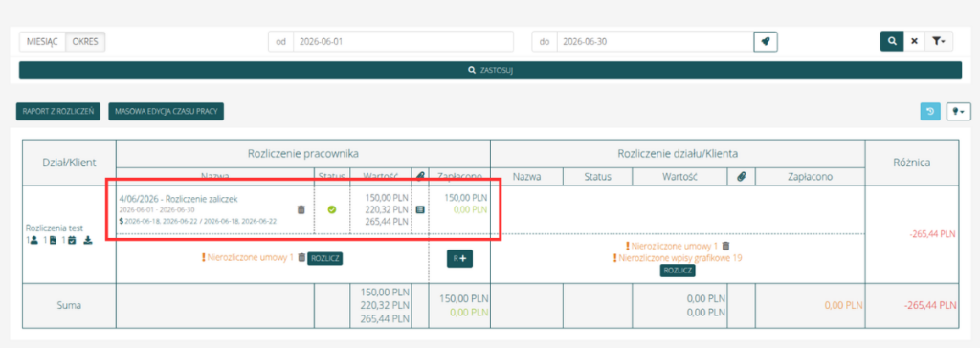Click the rocket icon beside the end date
Screen dimensions: 980x348
(x=766, y=42)
